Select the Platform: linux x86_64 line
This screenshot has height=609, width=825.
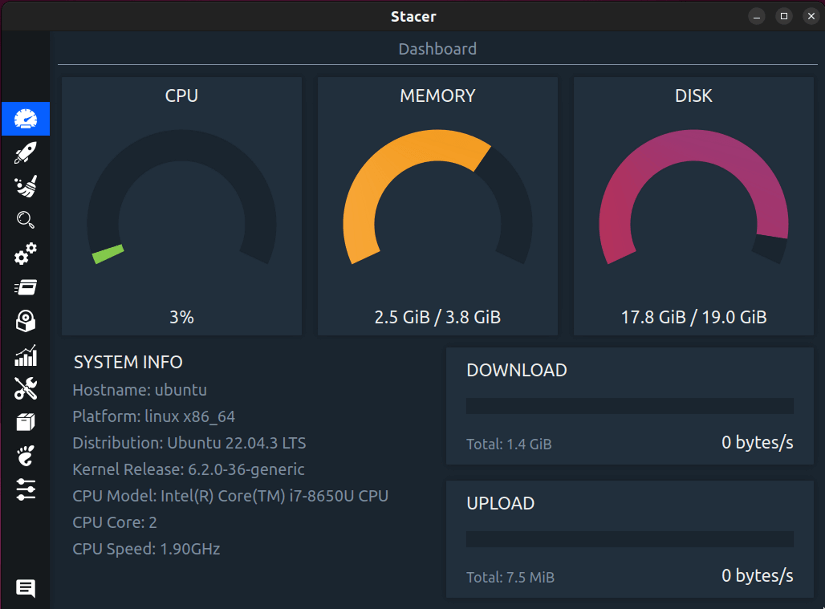[154, 417]
